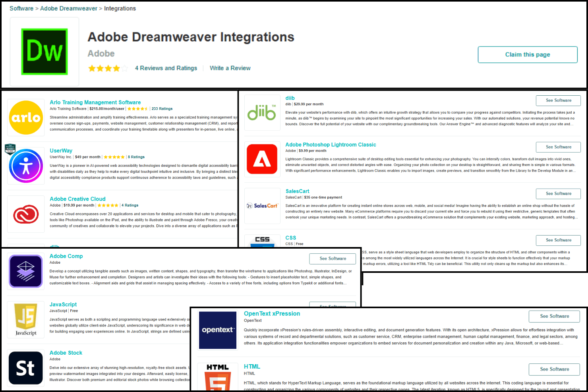
Task: Click the UserWay accessibility logo
Action: tap(26, 166)
